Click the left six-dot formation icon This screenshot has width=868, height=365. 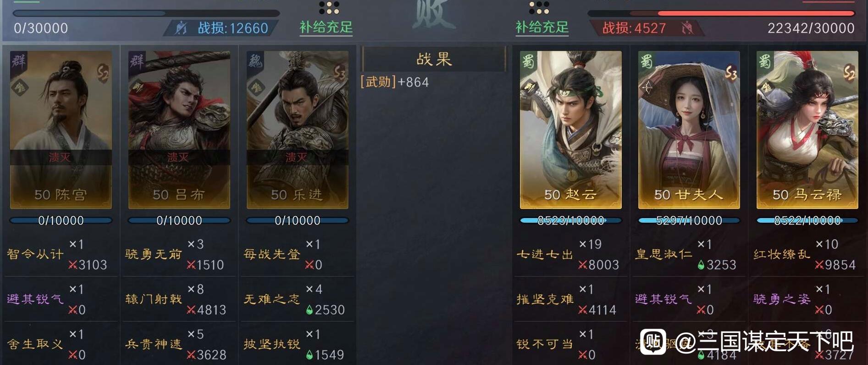click(x=329, y=7)
